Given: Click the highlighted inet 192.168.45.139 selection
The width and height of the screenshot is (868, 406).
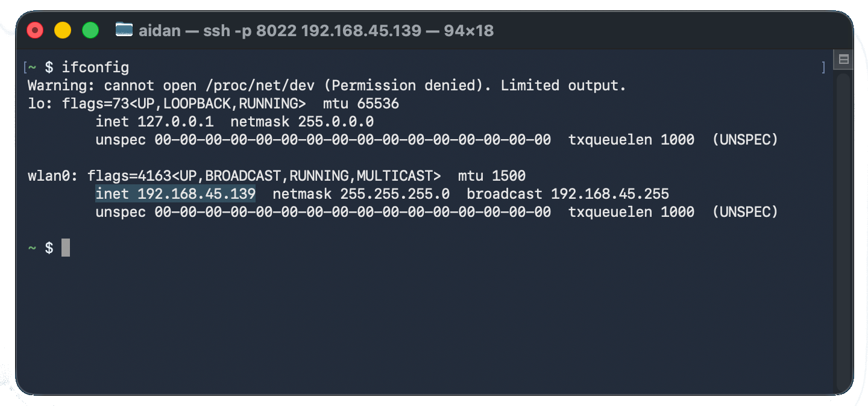Looking at the screenshot, I should (x=175, y=193).
